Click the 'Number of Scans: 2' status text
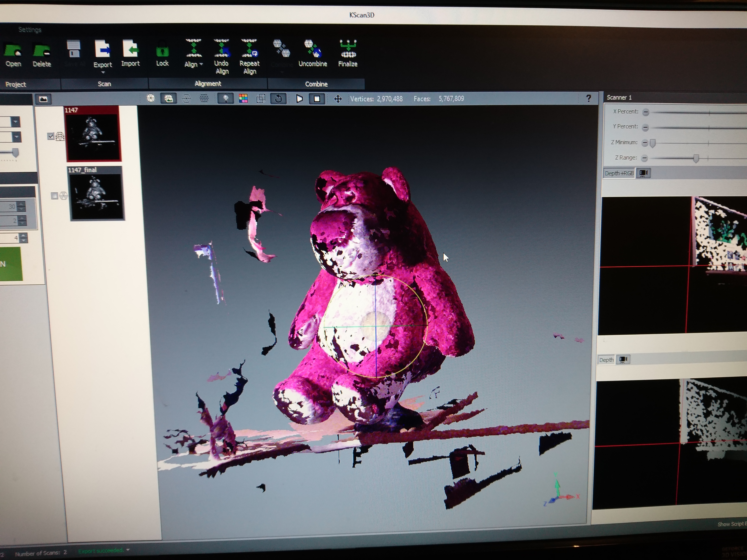This screenshot has width=747, height=560. tap(41, 553)
